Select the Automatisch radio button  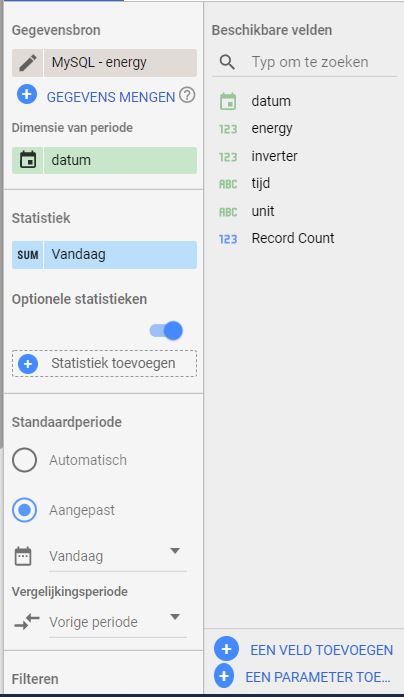click(x=24, y=460)
